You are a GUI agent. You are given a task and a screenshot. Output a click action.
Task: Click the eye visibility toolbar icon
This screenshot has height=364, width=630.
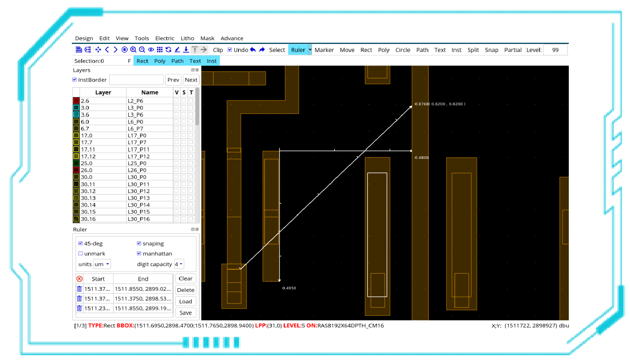pos(151,50)
